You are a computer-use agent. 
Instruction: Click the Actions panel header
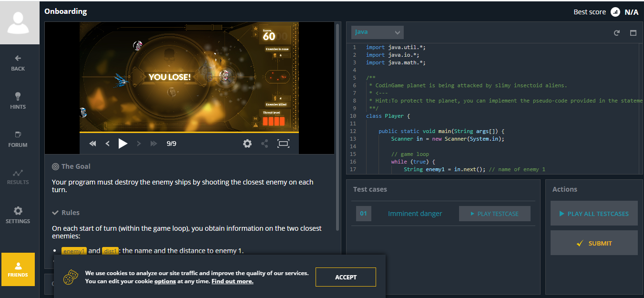click(x=564, y=189)
